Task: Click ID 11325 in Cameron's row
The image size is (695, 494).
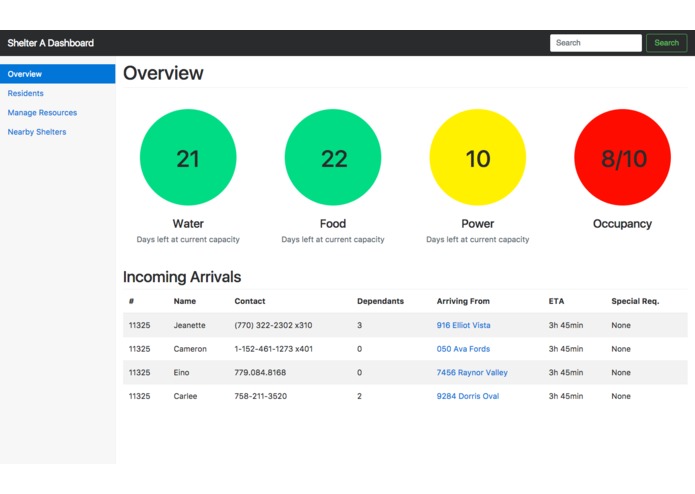Action: pos(139,349)
